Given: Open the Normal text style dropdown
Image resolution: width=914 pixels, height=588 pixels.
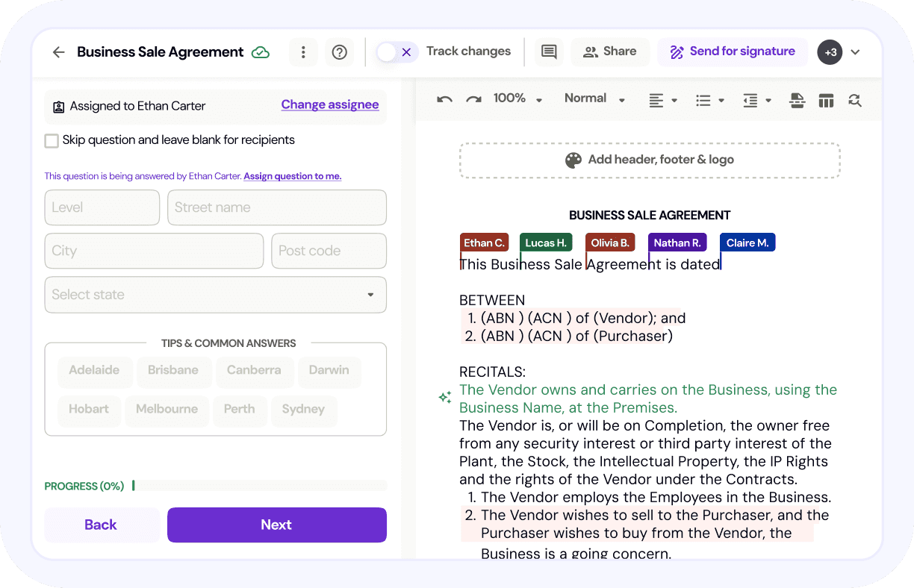Looking at the screenshot, I should point(595,99).
